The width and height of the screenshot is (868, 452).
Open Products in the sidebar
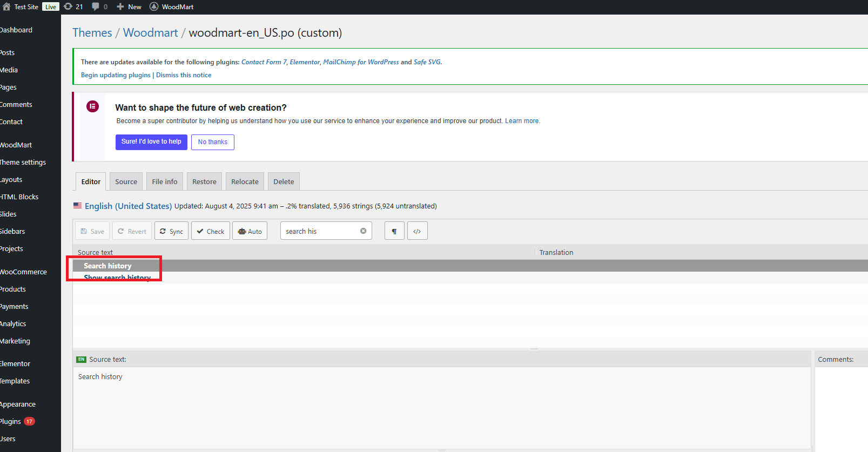click(x=13, y=289)
